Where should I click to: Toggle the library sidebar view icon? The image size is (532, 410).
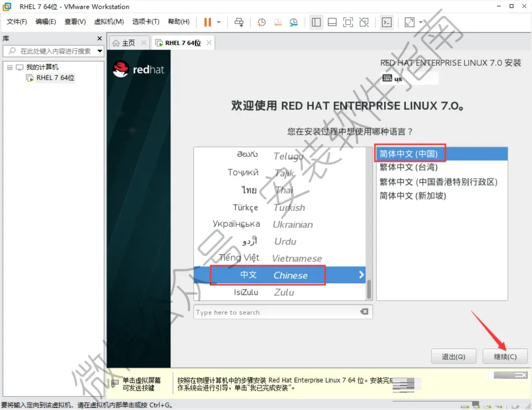pos(316,22)
